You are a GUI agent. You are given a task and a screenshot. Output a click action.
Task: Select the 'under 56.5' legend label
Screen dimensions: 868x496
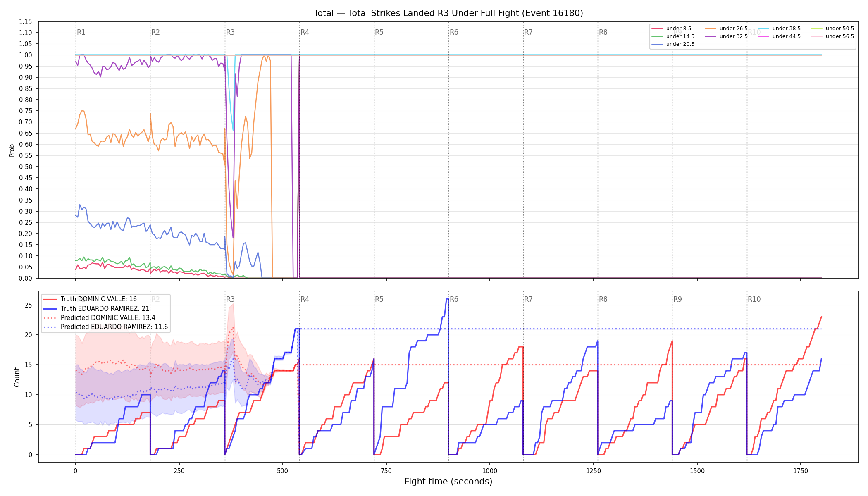coord(840,36)
